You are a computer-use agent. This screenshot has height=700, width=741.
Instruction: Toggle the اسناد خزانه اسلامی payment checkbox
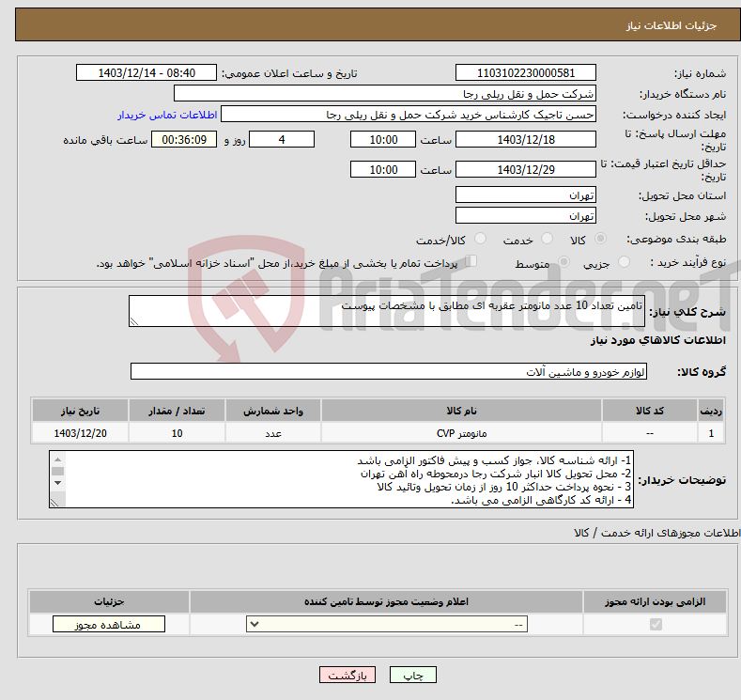click(471, 261)
